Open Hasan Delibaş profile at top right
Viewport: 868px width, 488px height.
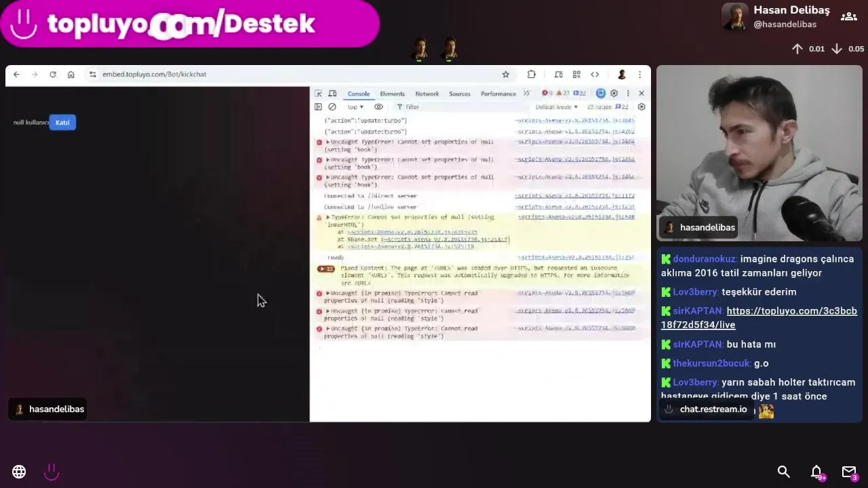776,17
